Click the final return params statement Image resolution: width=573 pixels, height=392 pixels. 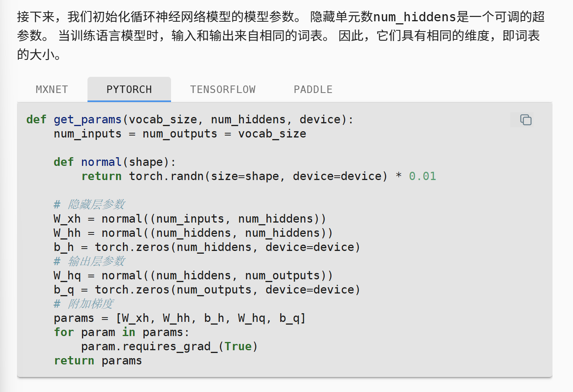[98, 360]
